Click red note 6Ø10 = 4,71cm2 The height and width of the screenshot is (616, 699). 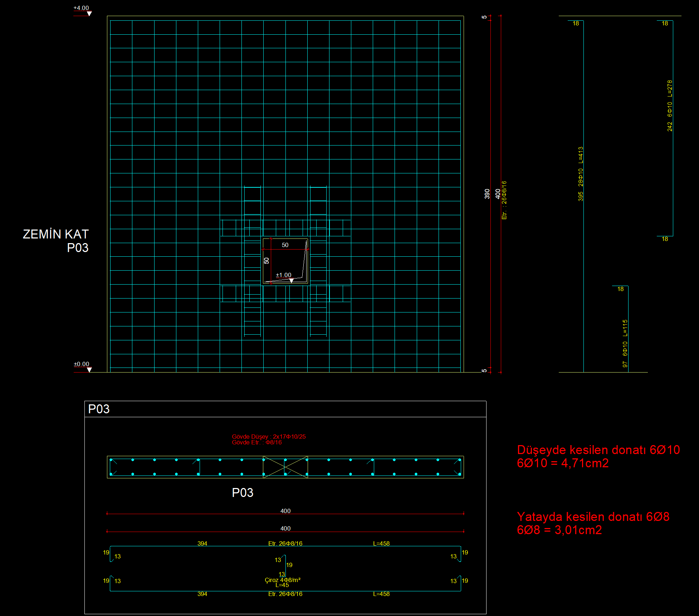click(563, 463)
